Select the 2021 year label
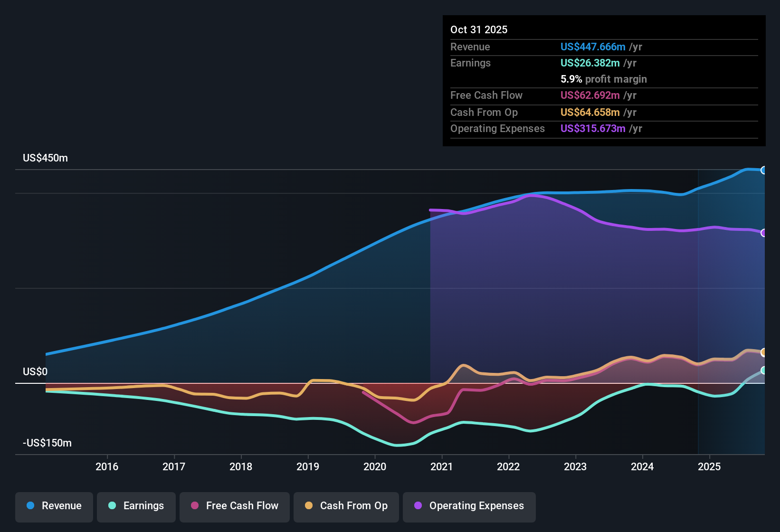780x532 pixels. pyautogui.click(x=442, y=467)
